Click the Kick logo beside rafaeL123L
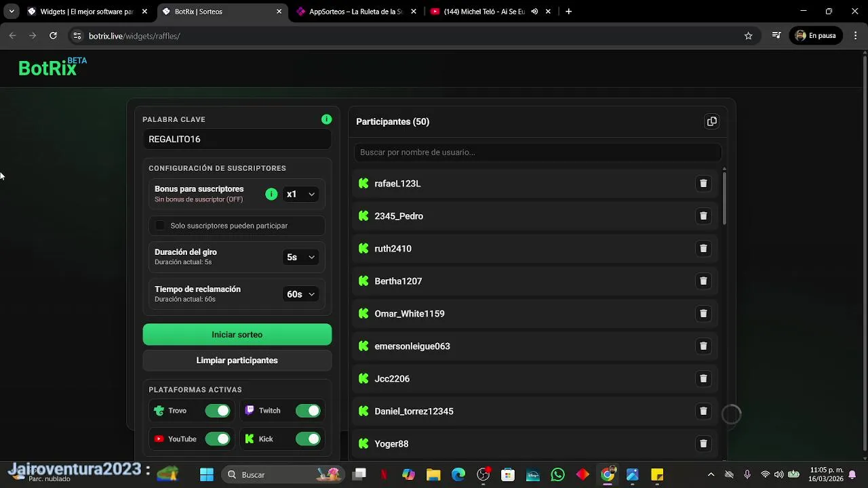The height and width of the screenshot is (488, 868). [x=363, y=184]
